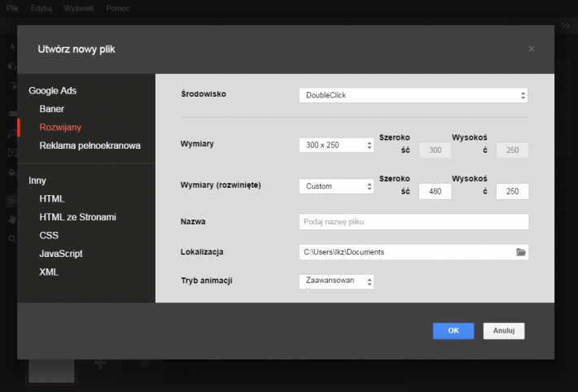Click the Nazwa label
This screenshot has height=392, width=578.
tap(193, 222)
